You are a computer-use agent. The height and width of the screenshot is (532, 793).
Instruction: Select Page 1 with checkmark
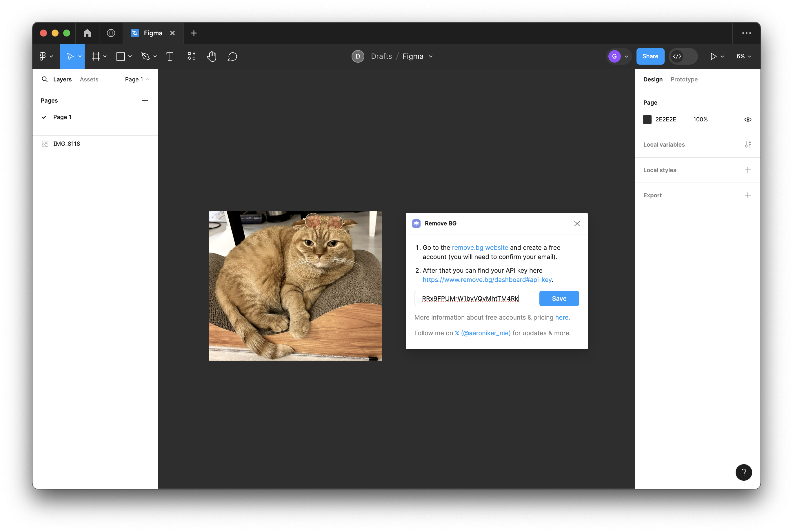click(62, 117)
